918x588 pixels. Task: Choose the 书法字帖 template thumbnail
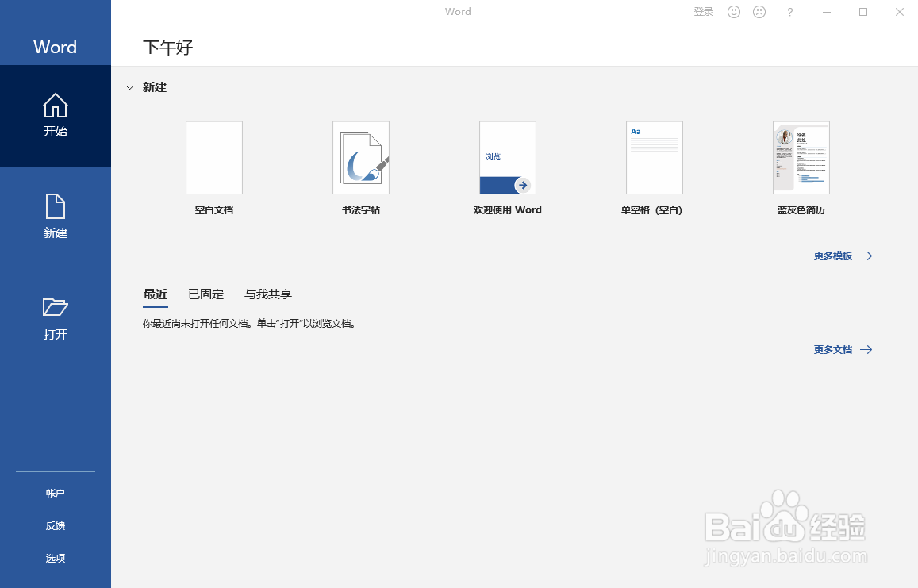tap(361, 158)
